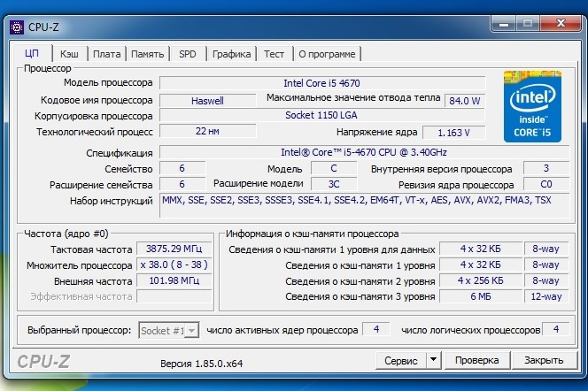This screenshot has height=391, width=588.
Task: Click the L2 cache 8-way associativity value
Action: click(x=546, y=280)
